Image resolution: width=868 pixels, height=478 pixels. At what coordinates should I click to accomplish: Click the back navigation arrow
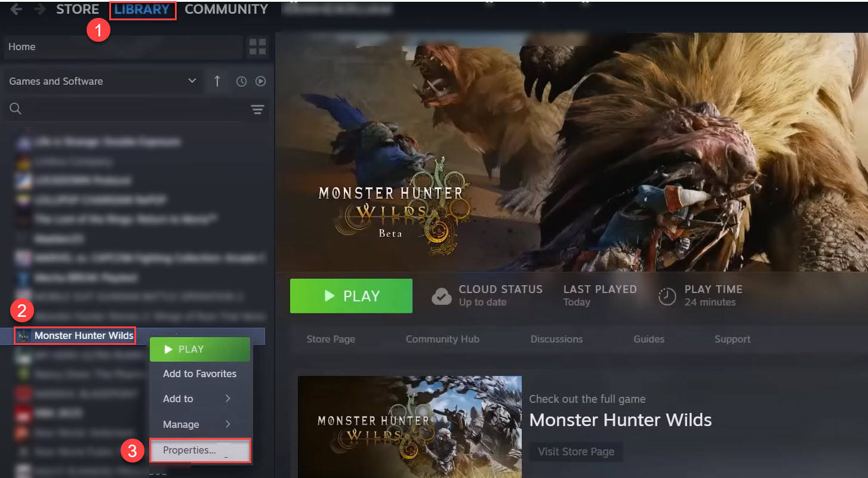(15, 10)
